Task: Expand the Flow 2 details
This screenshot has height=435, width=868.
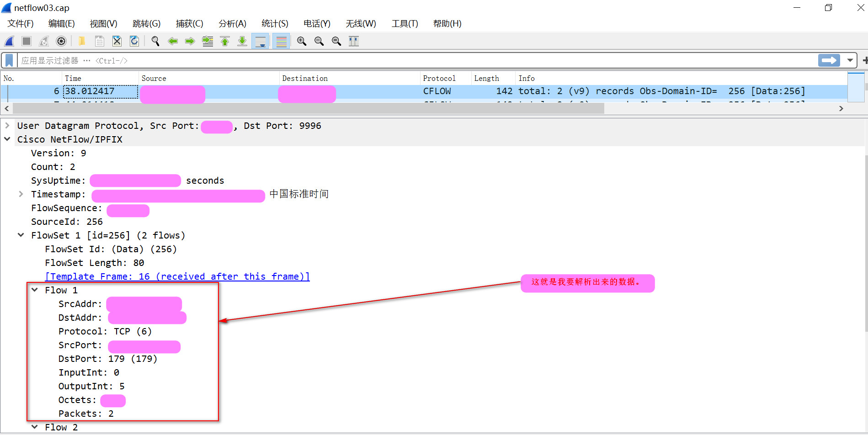Action: click(35, 427)
